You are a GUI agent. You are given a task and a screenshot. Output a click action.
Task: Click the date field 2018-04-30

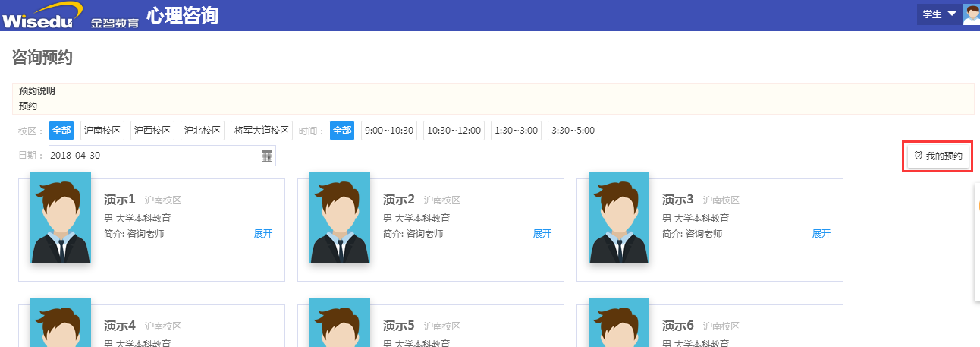(162, 156)
